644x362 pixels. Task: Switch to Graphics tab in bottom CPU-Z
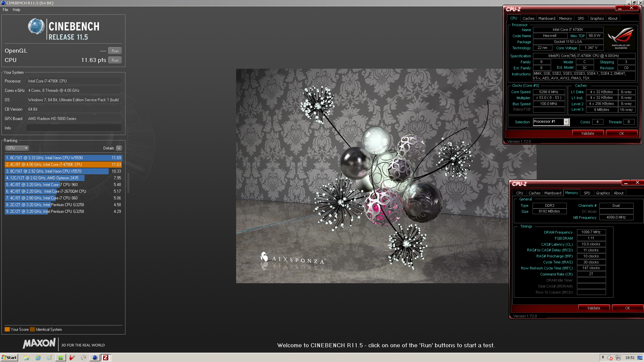pos(603,193)
